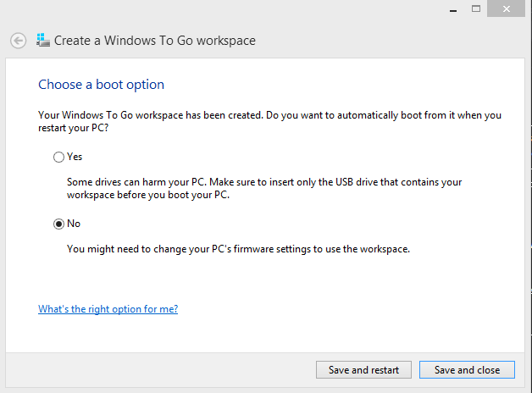The height and width of the screenshot is (393, 532).
Task: Click blank white space below the firmware note
Action: (264, 278)
